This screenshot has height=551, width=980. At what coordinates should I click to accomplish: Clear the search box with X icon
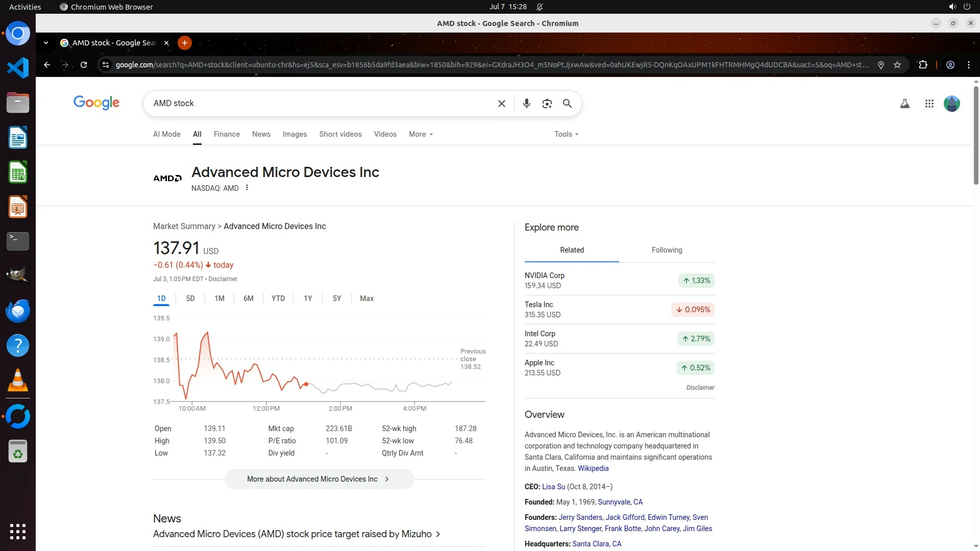click(501, 104)
